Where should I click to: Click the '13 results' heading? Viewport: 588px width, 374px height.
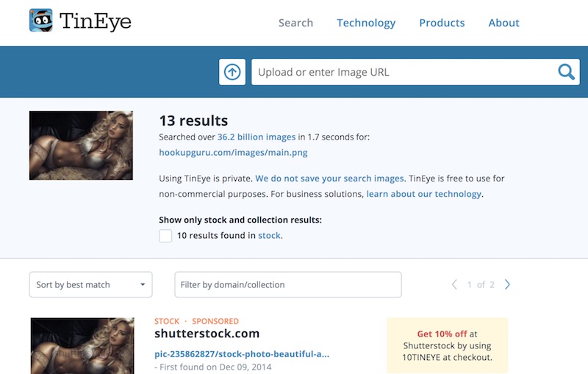click(x=193, y=121)
